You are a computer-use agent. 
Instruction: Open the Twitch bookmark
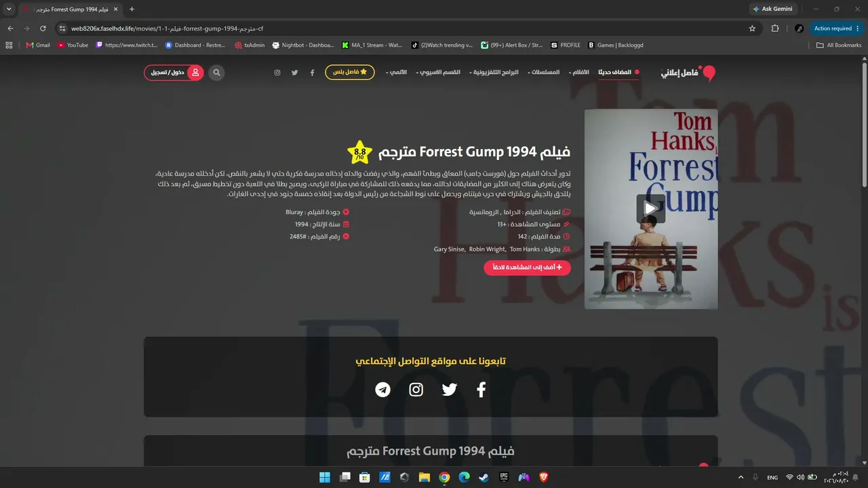coord(127,45)
